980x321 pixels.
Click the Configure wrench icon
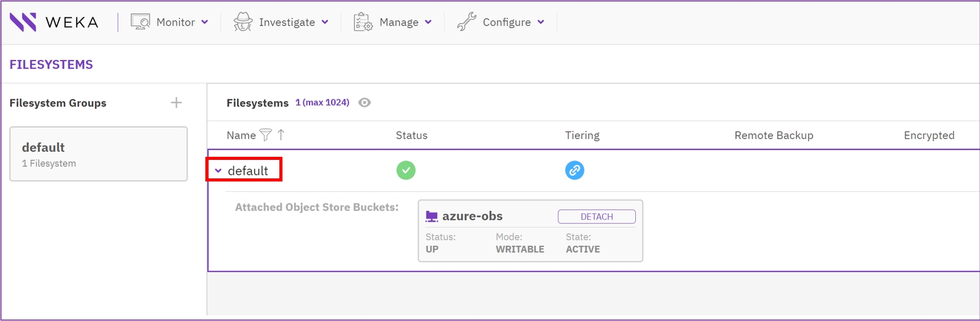click(x=466, y=22)
